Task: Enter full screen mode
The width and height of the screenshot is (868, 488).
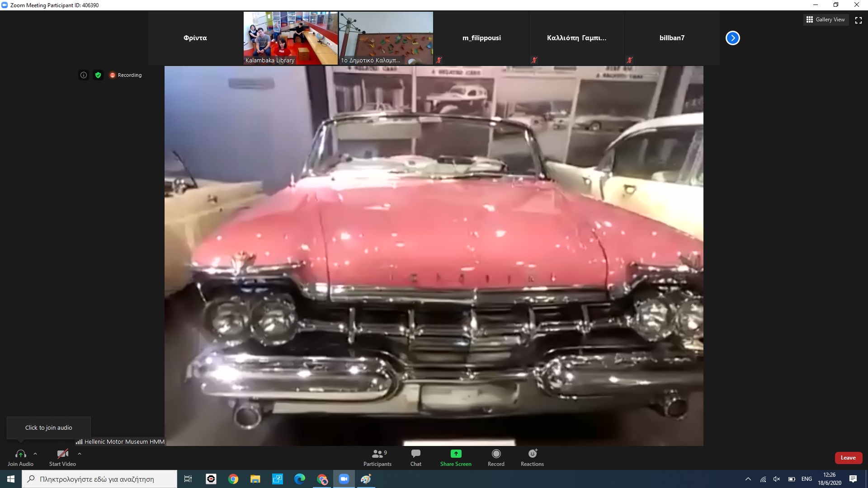Action: tap(859, 20)
